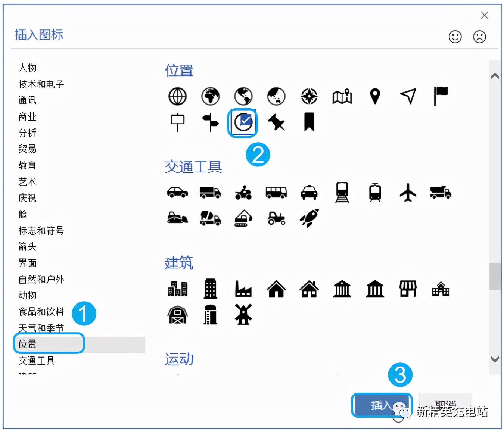Image resolution: width=504 pixels, height=433 pixels.
Task: Select the house icon in buildings section
Action: pos(276,289)
